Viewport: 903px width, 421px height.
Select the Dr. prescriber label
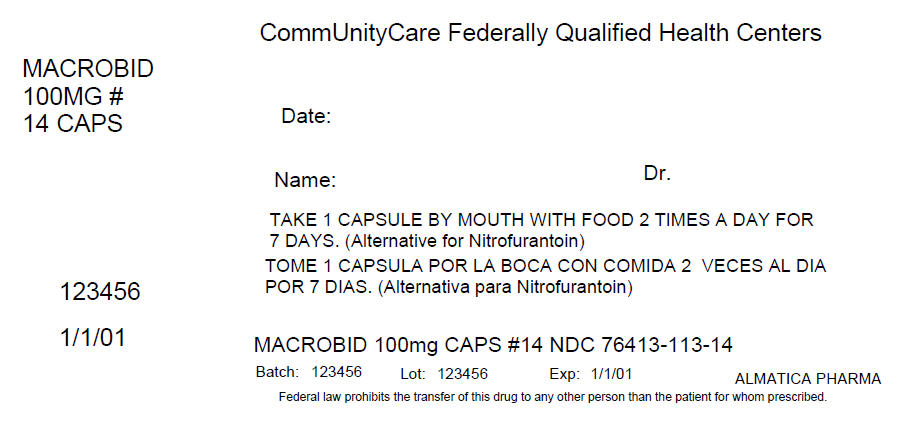point(657,174)
